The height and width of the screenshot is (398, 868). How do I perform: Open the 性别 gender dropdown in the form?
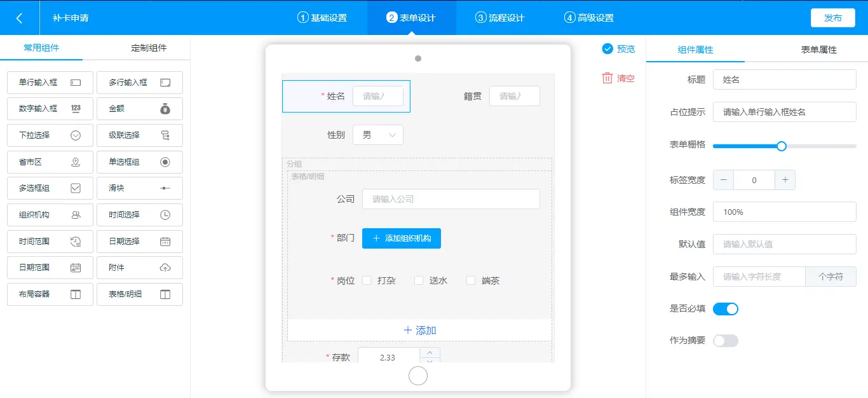point(377,134)
